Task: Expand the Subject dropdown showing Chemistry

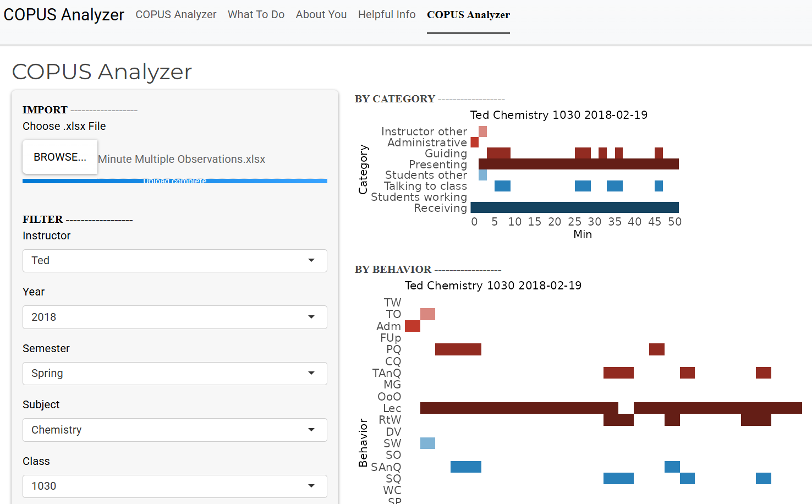Action: click(x=174, y=430)
